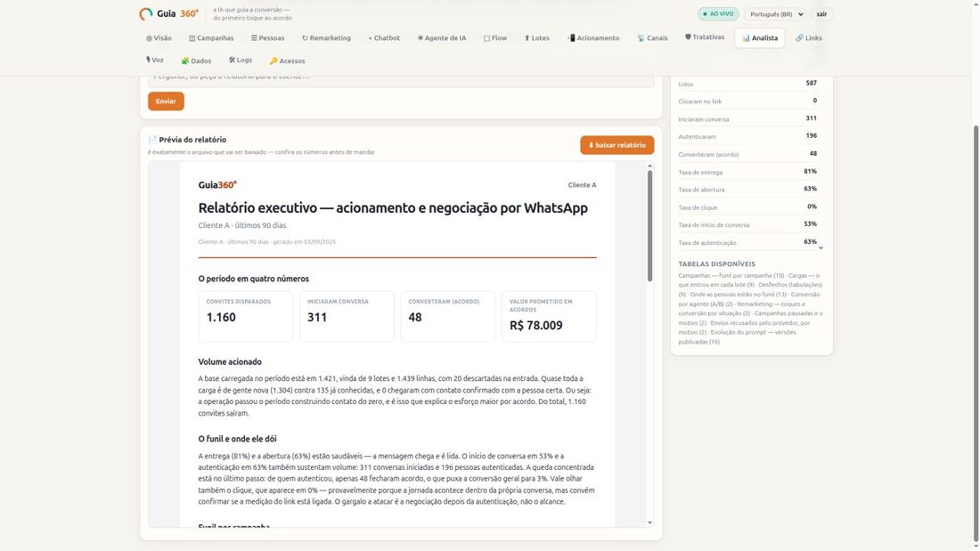This screenshot has height=551, width=980.
Task: Open the Agente de IA tab
Action: (x=442, y=38)
